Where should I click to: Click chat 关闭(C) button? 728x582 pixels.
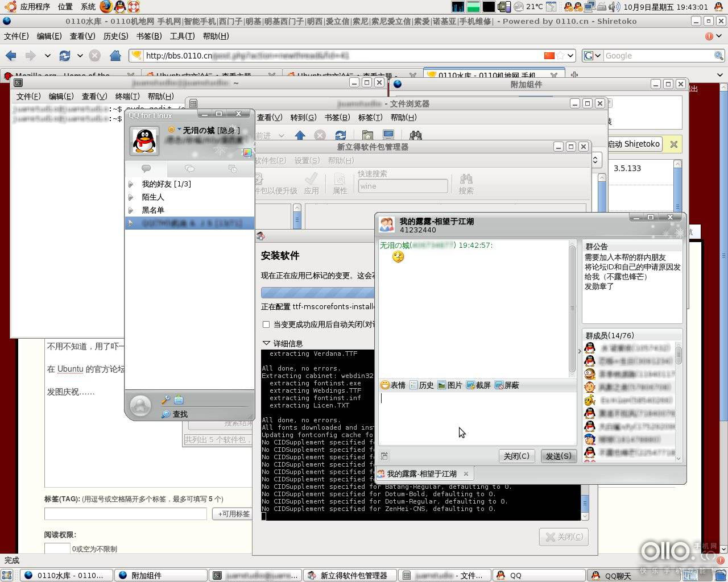point(516,456)
